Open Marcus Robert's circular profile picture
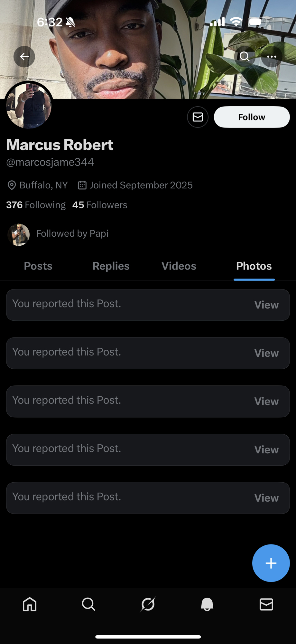296x644 pixels. (x=29, y=106)
